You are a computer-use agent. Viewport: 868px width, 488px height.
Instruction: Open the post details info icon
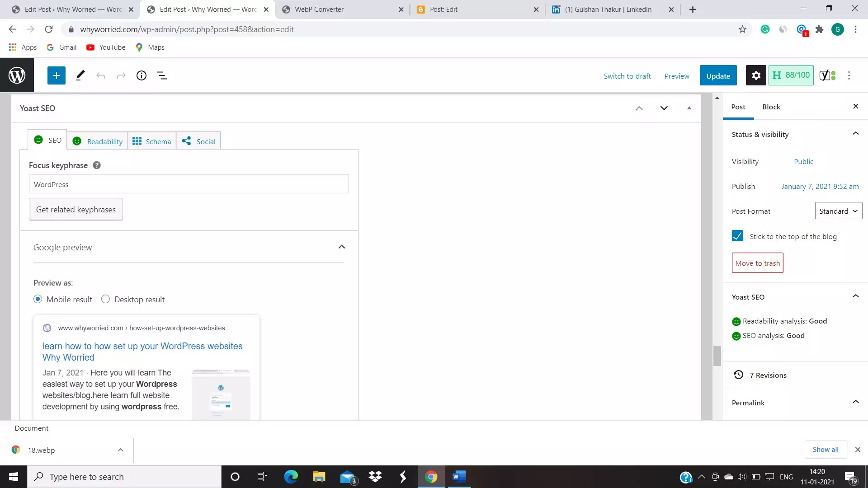point(142,75)
